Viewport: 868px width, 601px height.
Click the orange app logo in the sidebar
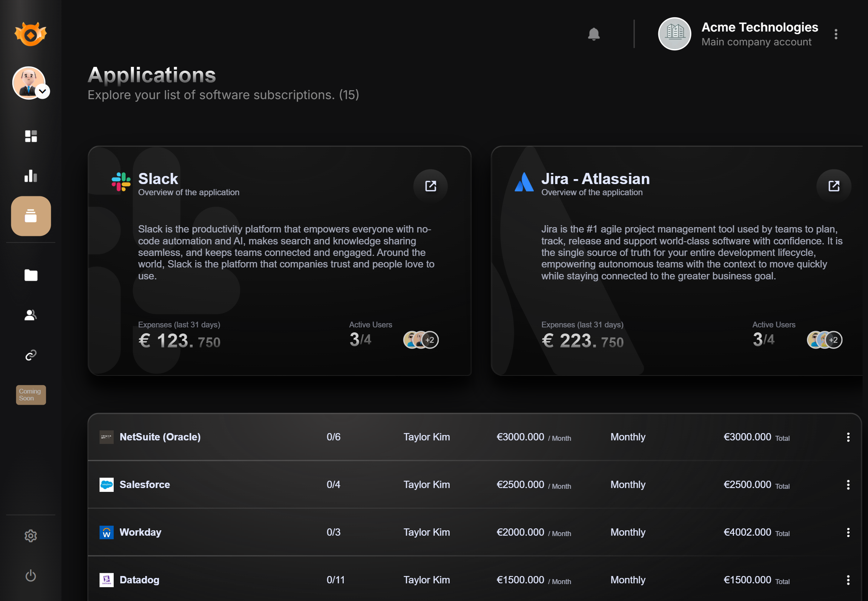31,34
